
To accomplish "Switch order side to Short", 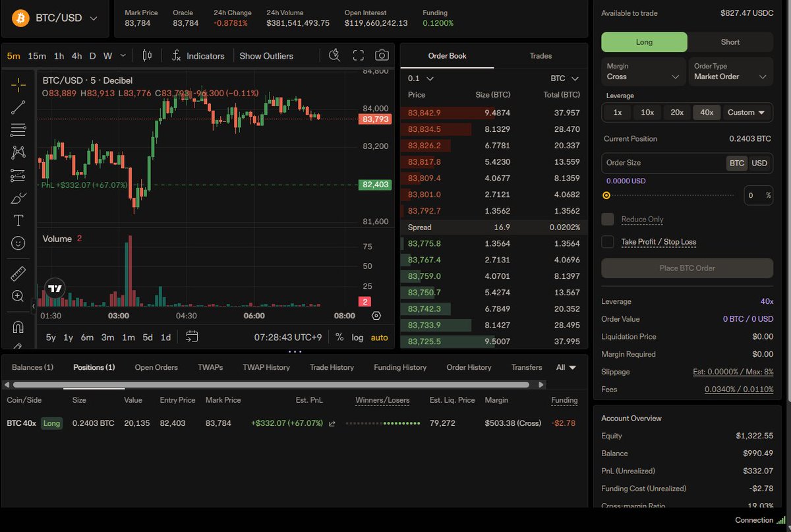I will point(730,42).
